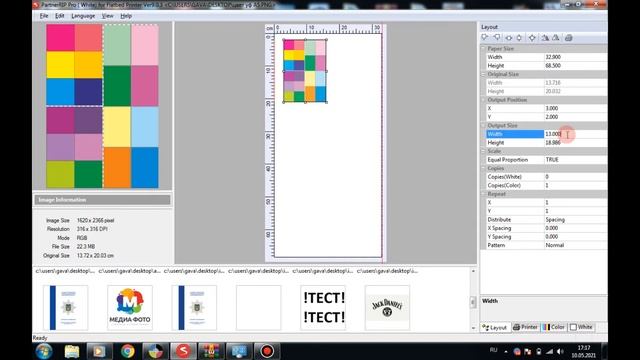Open the Pattern Normal dropdown value
The height and width of the screenshot is (360, 640).
[576, 245]
